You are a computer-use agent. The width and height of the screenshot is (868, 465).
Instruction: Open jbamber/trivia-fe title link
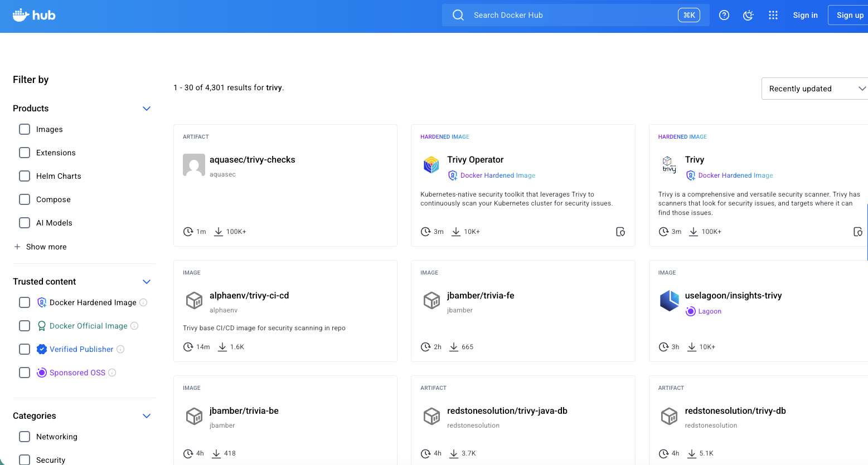tap(481, 296)
